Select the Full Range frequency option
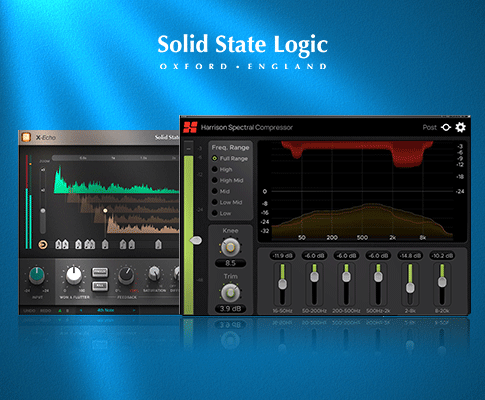This screenshot has height=400, width=485. click(230, 158)
